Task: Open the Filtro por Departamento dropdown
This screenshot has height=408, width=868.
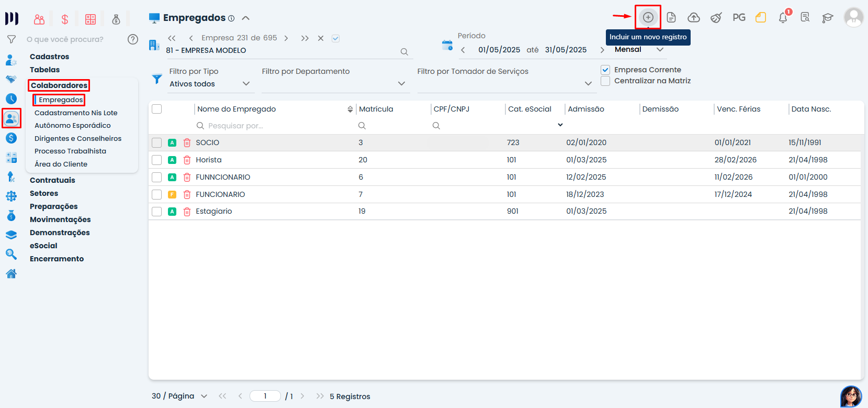Action: [401, 84]
